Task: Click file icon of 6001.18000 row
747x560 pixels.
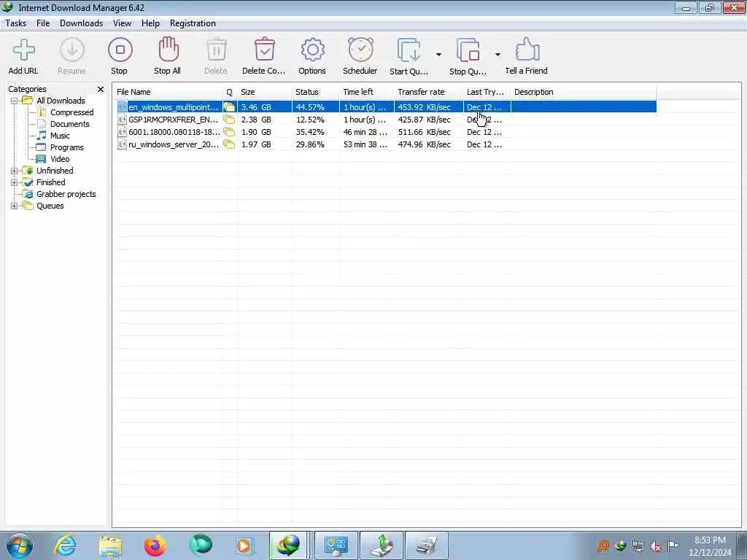Action: pyautogui.click(x=122, y=132)
